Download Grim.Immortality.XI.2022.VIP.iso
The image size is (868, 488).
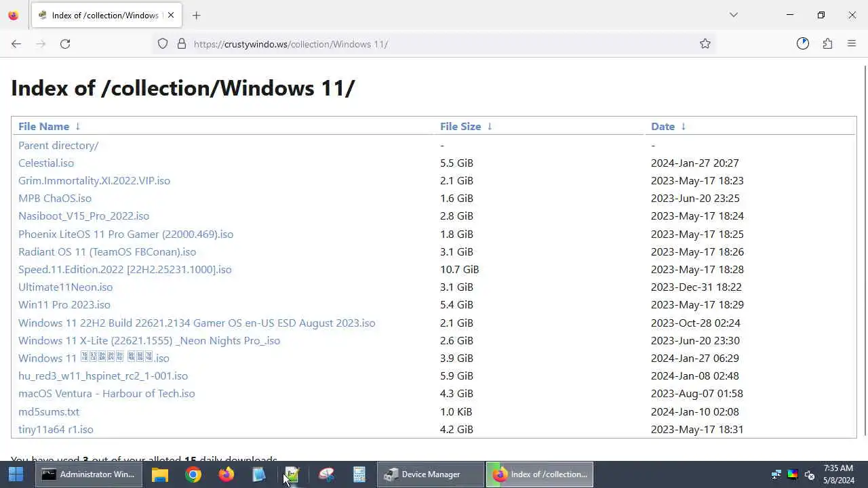coord(94,180)
